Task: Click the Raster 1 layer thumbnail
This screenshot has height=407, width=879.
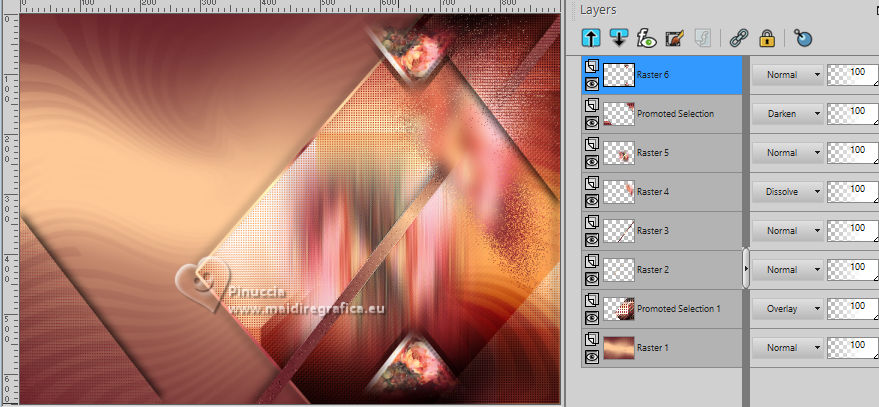Action: tap(619, 348)
